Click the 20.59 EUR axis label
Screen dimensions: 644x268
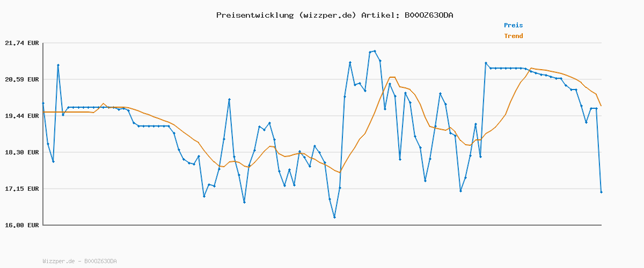point(21,80)
